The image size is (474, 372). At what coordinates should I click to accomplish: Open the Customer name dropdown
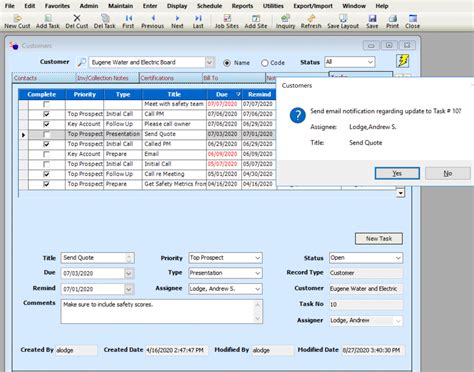pos(209,62)
